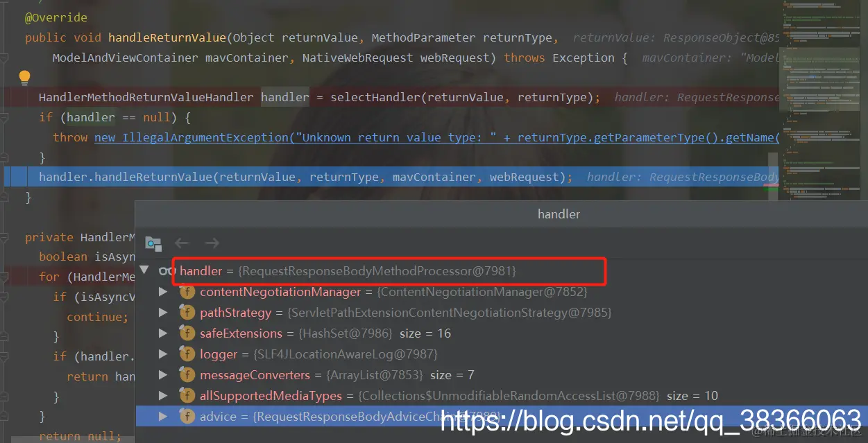868x443 pixels.
Task: Click the throws Exception clause
Action: [x=559, y=58]
